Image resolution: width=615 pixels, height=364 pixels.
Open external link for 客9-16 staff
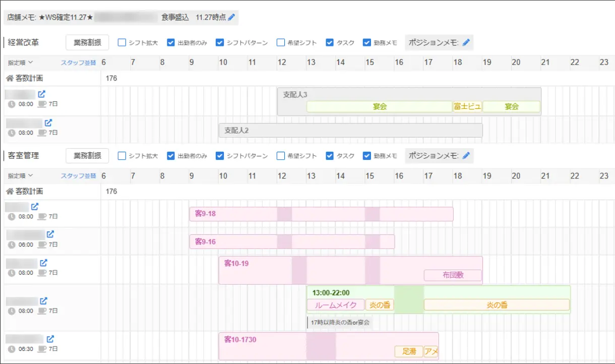[50, 234]
